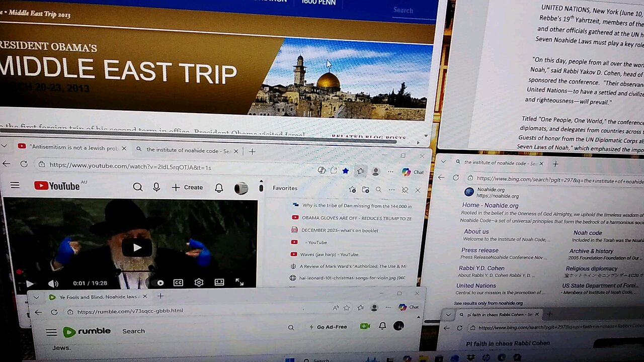Close the "Antisemitism is not a Jewish" tab
This screenshot has width=644, height=362.
tap(124, 149)
